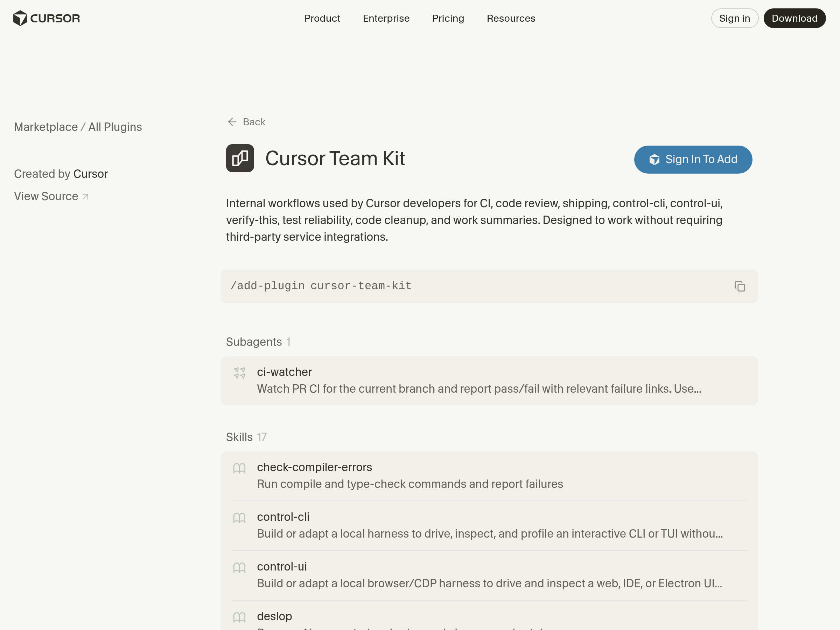Go Back to the plugin list
This screenshot has width=840, height=630.
pyautogui.click(x=246, y=122)
